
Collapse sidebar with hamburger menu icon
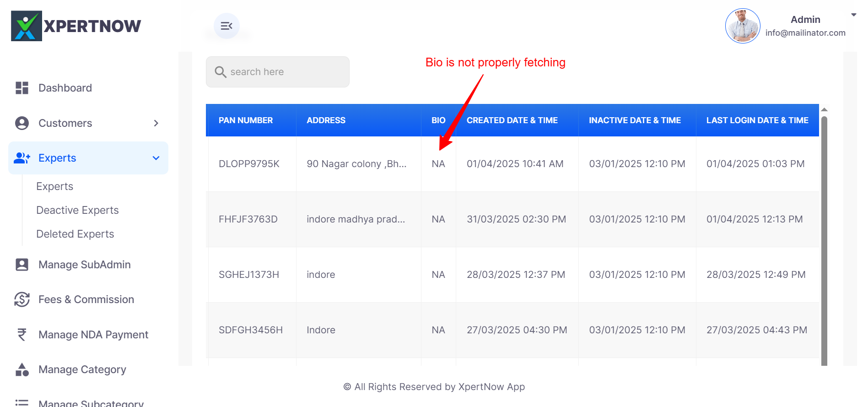pos(226,26)
